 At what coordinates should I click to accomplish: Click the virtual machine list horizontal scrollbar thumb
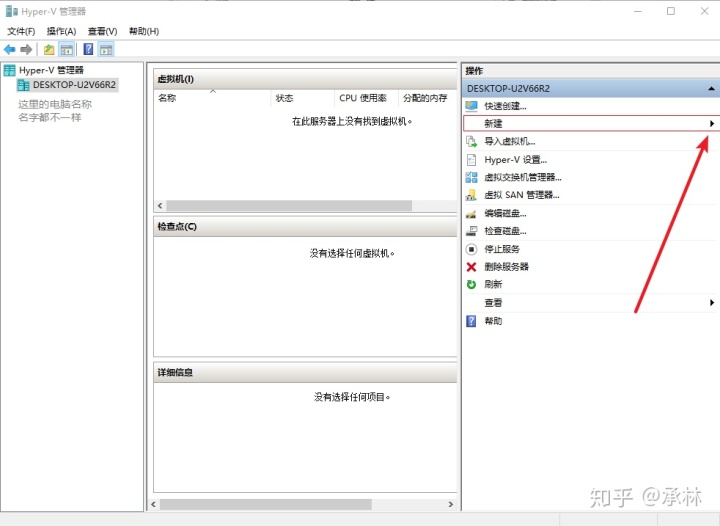click(289, 206)
